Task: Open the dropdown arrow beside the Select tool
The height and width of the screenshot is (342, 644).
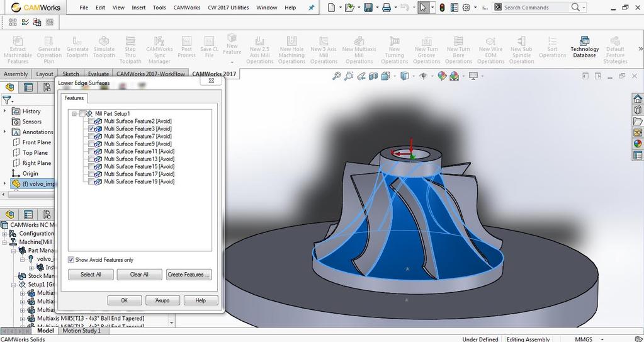Action: pyautogui.click(x=432, y=8)
